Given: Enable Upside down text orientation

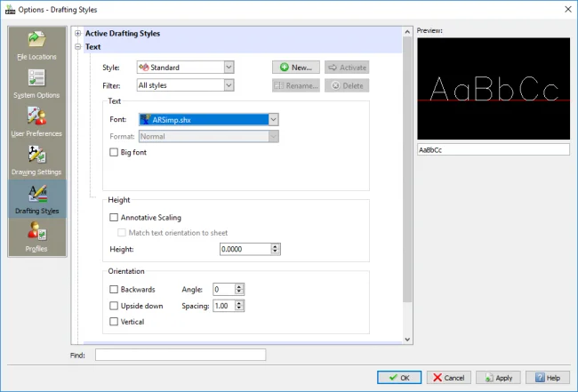Looking at the screenshot, I should pyautogui.click(x=113, y=306).
